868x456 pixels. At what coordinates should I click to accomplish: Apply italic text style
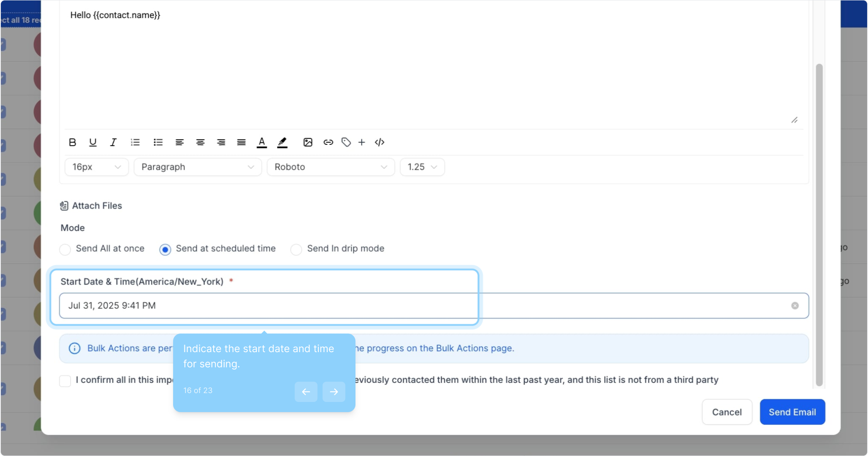point(113,142)
